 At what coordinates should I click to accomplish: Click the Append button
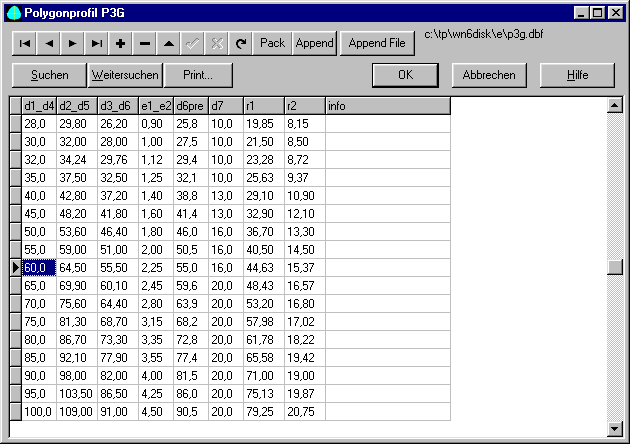(314, 44)
